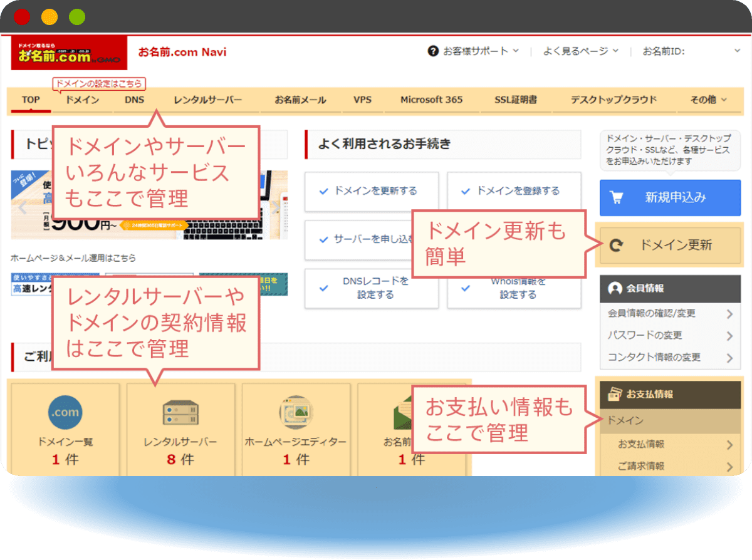
Task: Switch to the VPS tab
Action: click(362, 100)
